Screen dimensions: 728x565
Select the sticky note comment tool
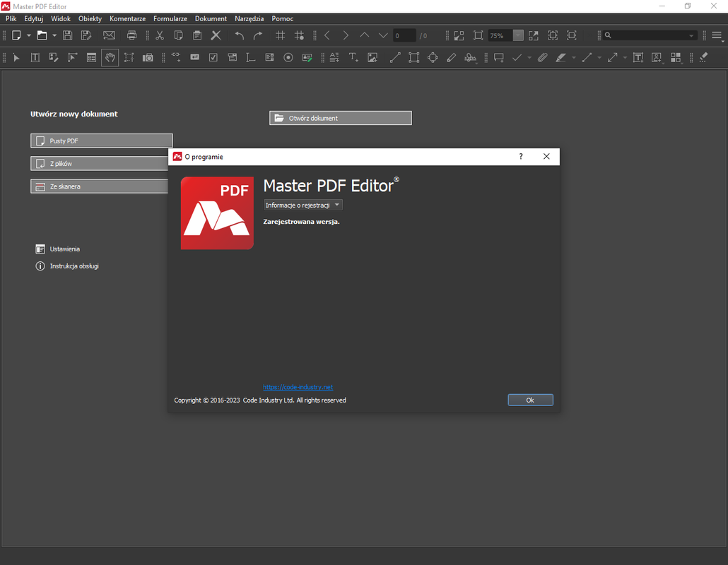pos(498,57)
